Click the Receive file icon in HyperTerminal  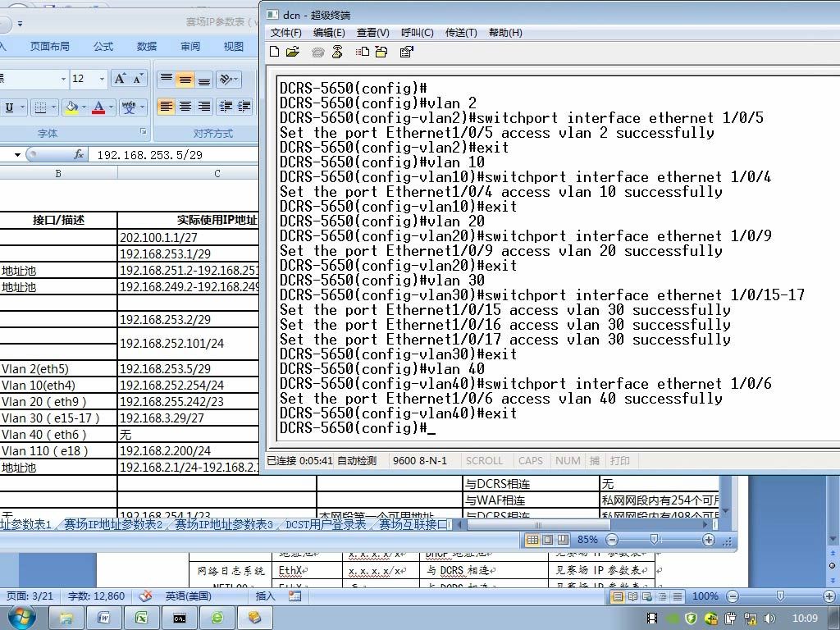point(381,52)
